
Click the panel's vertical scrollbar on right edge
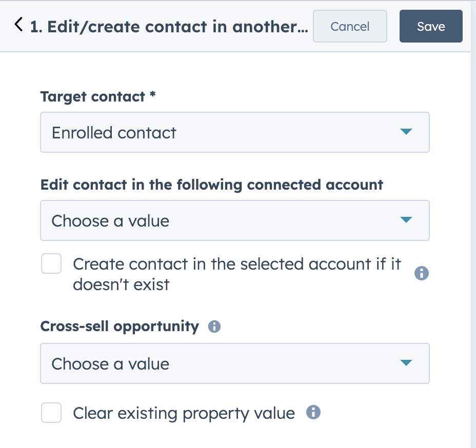[473, 225]
